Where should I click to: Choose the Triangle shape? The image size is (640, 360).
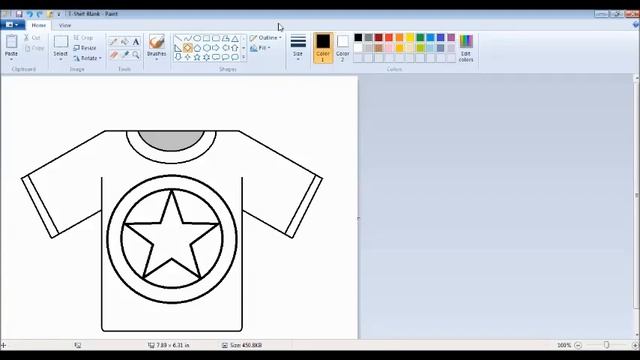[x=235, y=38]
